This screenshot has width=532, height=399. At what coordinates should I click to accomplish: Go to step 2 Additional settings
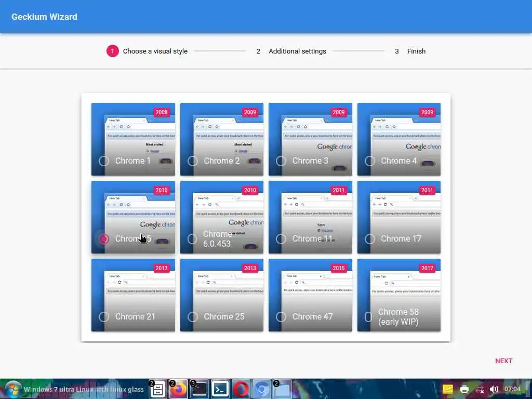[291, 51]
